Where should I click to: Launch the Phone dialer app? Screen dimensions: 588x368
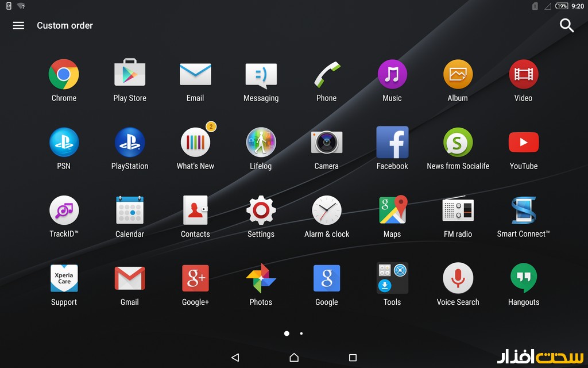[327, 74]
